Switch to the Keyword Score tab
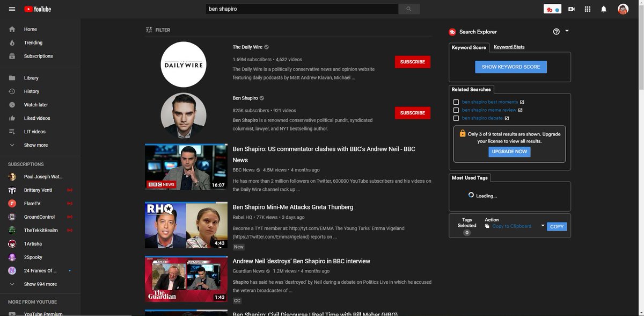The width and height of the screenshot is (644, 316). (469, 47)
